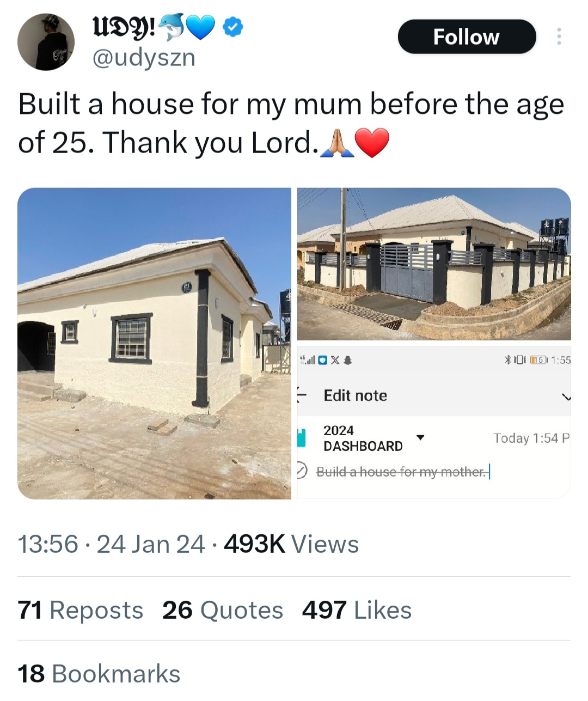Image resolution: width=588 pixels, height=701 pixels.
Task: Click the X app icon in status bar
Action: pos(335,360)
